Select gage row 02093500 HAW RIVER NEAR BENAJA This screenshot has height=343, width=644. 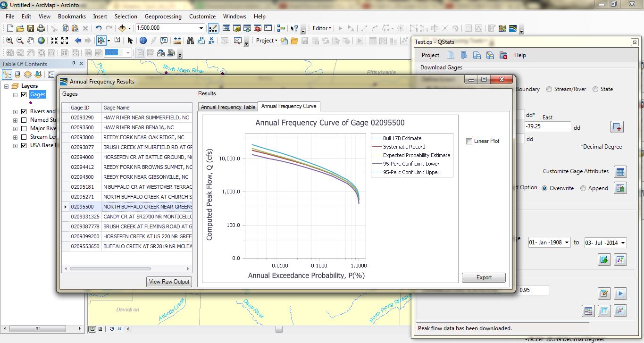point(127,126)
